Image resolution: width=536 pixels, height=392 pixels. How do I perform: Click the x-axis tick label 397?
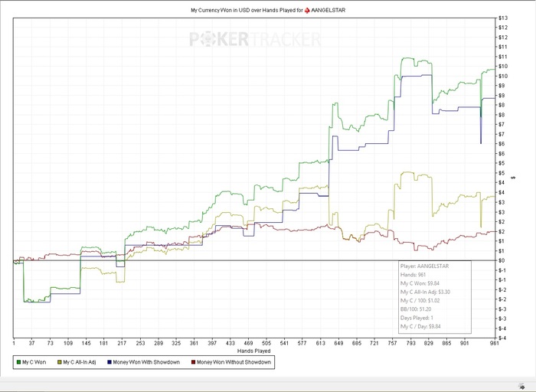tap(212, 343)
